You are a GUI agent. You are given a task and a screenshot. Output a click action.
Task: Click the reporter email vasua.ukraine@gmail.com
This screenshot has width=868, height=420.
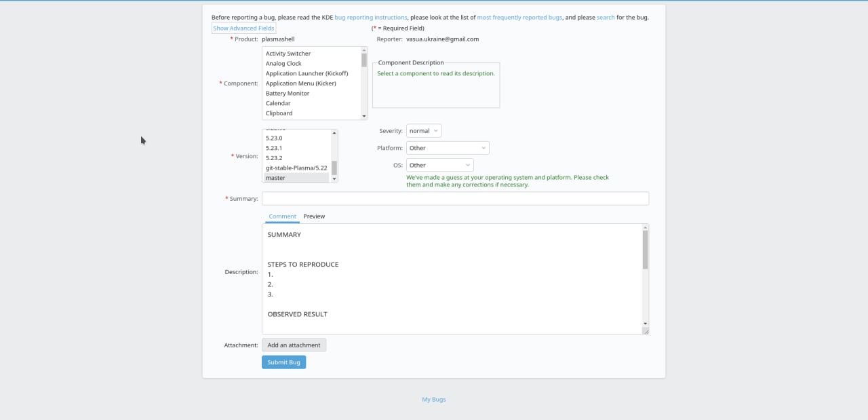coord(443,39)
